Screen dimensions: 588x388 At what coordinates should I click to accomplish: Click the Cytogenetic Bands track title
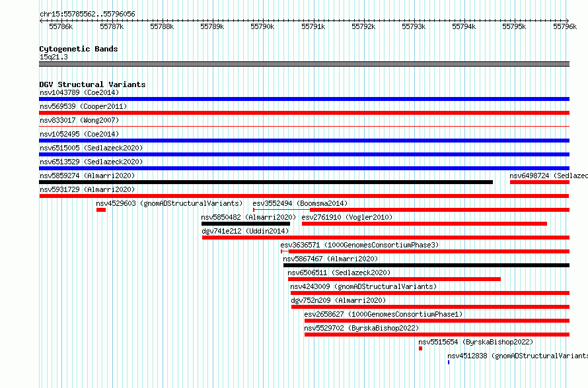79,49
